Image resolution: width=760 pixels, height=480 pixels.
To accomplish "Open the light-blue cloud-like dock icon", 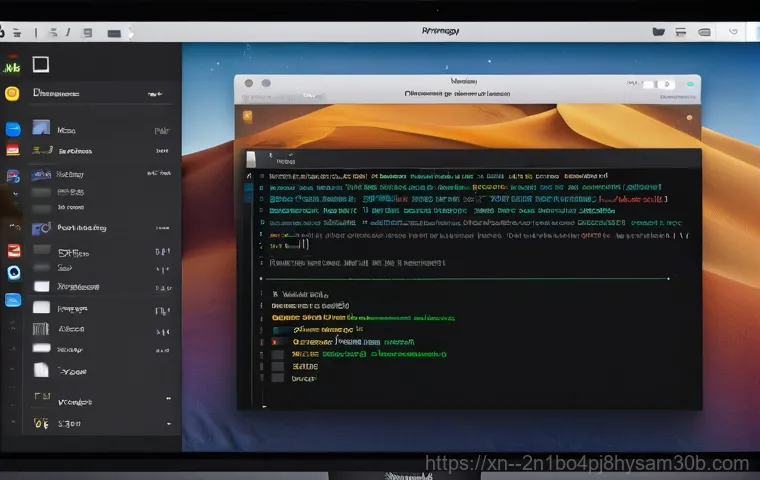I will pyautogui.click(x=13, y=300).
